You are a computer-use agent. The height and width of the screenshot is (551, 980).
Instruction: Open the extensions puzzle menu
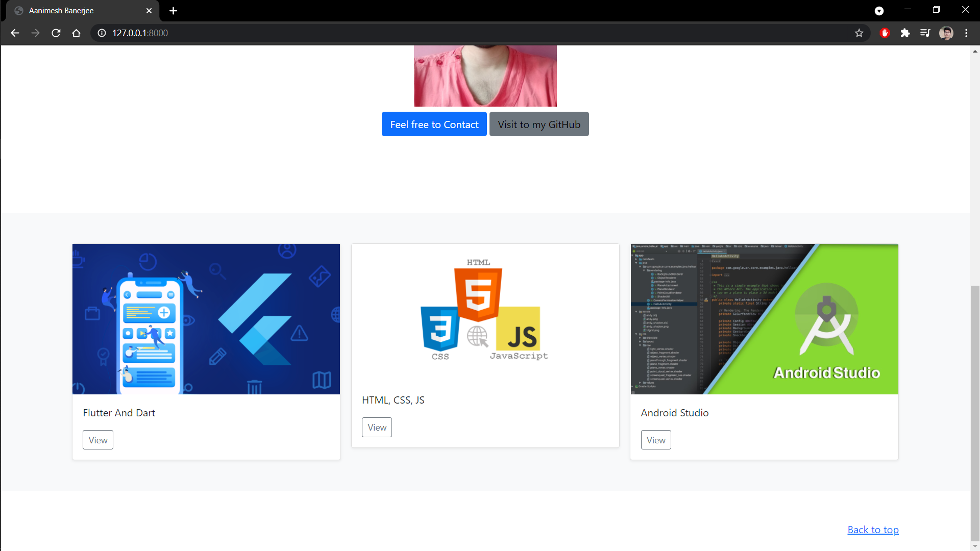click(x=905, y=33)
